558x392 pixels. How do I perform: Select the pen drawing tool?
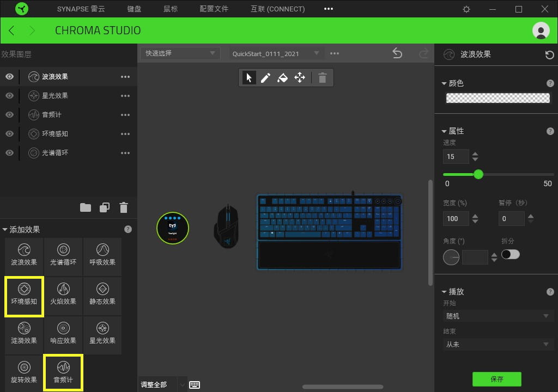tap(265, 77)
